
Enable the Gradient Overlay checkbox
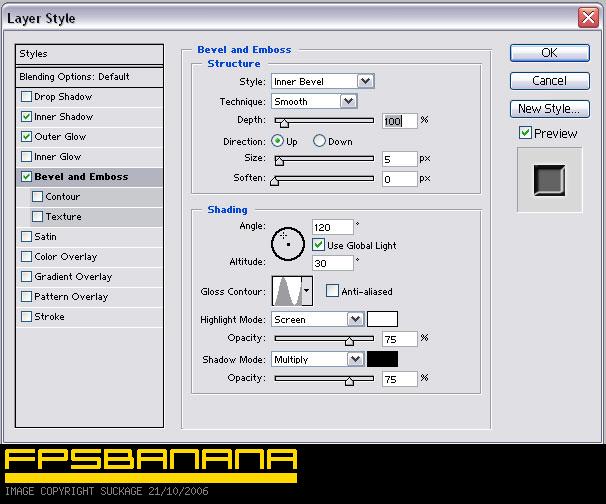click(x=26, y=277)
